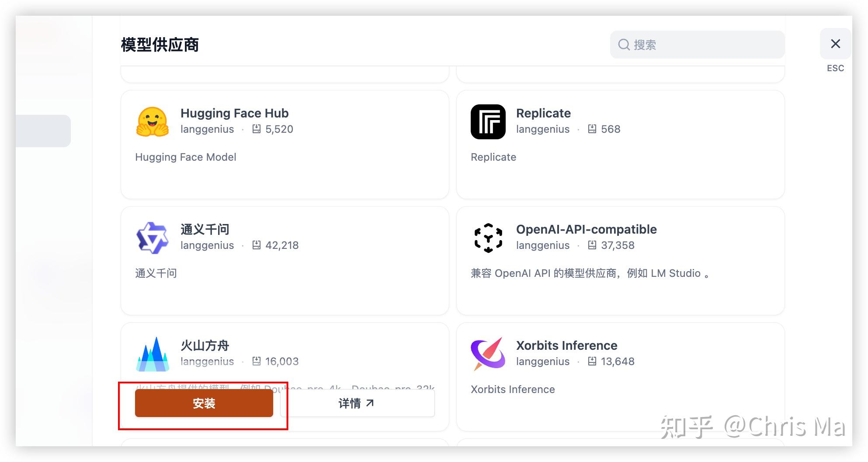Click the install count icon for Replicate
Screen dimensions: 868x462
592,129
